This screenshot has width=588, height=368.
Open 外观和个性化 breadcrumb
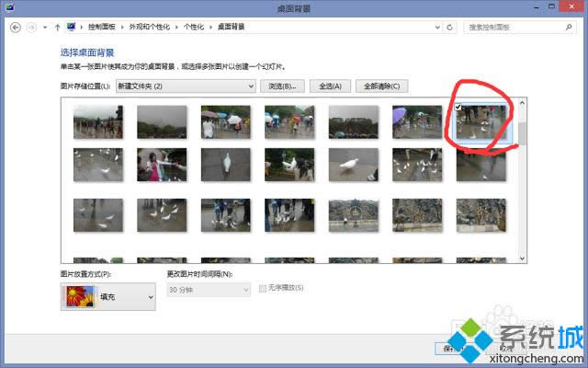(149, 27)
